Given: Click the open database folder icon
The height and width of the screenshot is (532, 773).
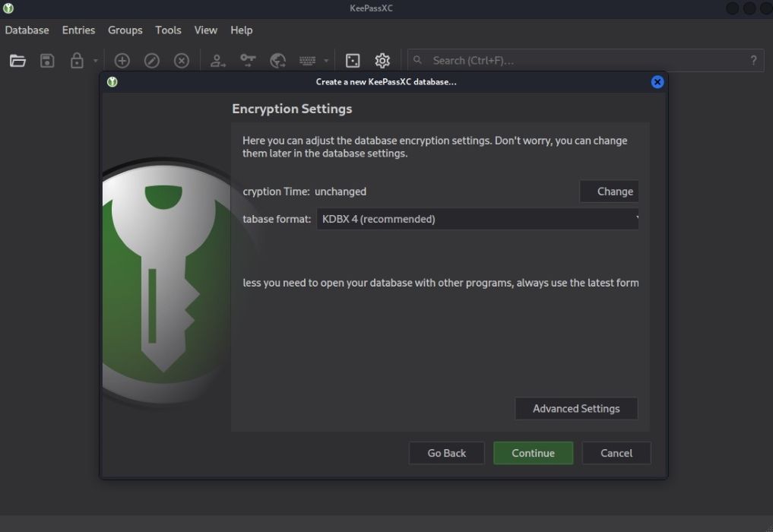Looking at the screenshot, I should coord(17,61).
